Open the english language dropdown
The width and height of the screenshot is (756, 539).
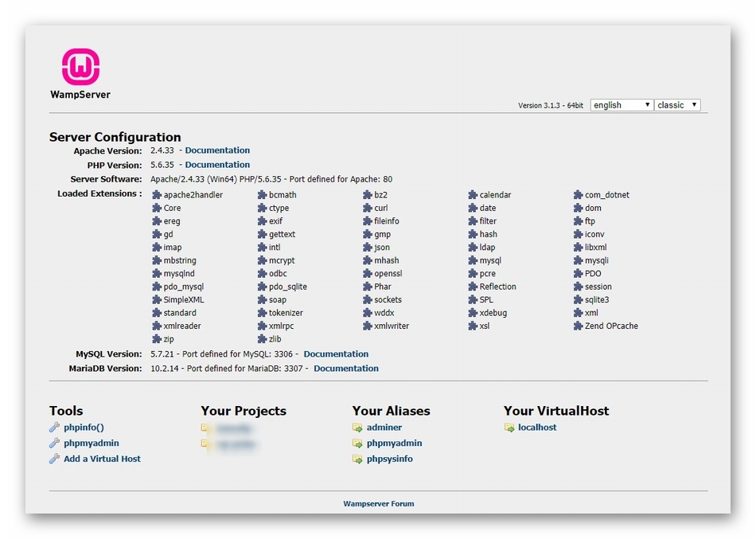pos(622,105)
